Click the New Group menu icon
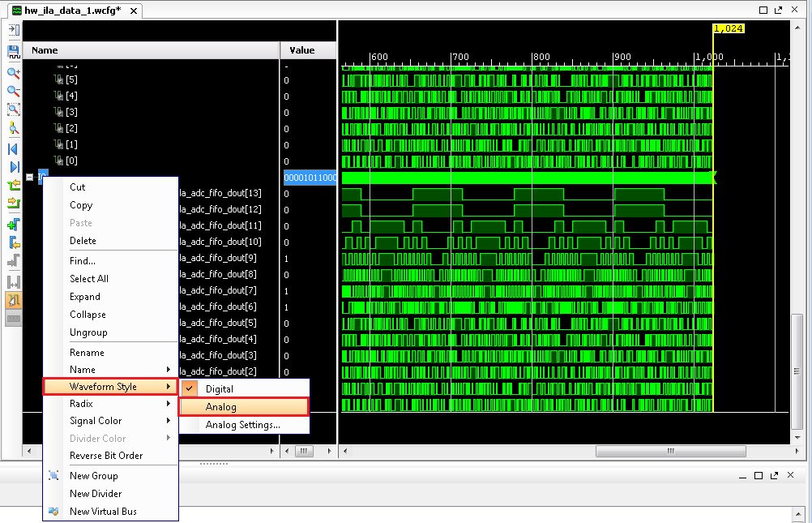Image resolution: width=812 pixels, height=523 pixels. [x=53, y=475]
